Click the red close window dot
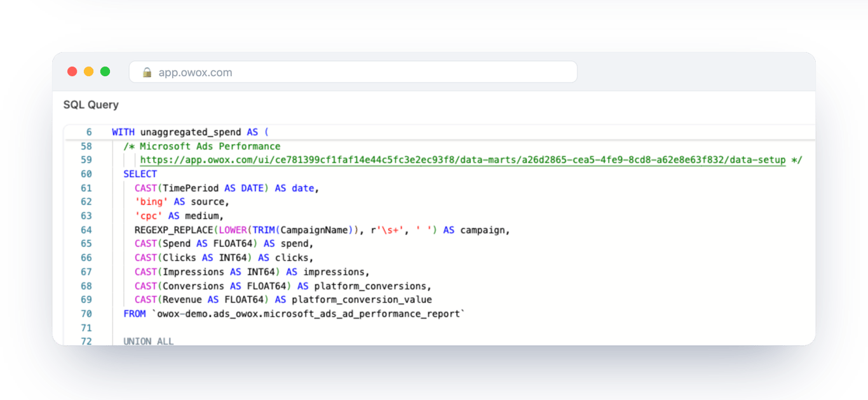Viewport: 868px width, 400px height. pos(72,72)
